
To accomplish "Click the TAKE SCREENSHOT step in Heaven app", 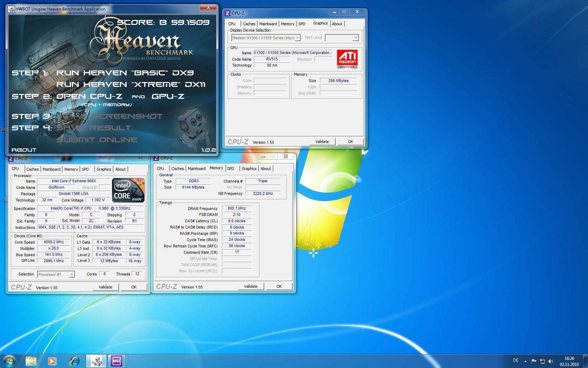I will 110,116.
